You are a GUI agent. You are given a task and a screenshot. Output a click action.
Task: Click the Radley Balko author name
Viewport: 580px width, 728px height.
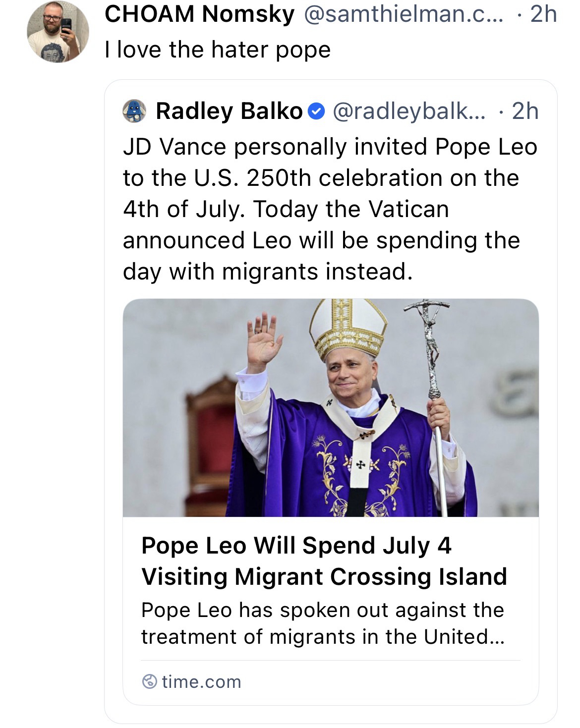click(229, 111)
